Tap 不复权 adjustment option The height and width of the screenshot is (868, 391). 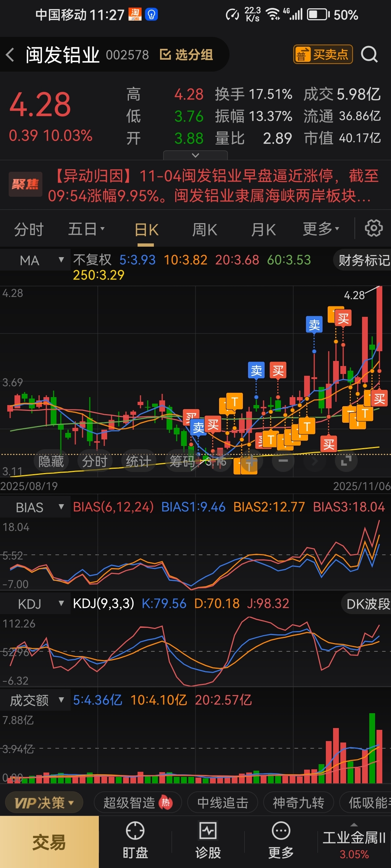(92, 260)
